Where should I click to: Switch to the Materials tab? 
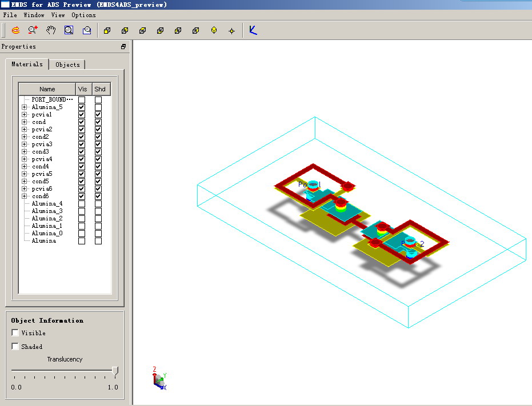pyautogui.click(x=27, y=64)
